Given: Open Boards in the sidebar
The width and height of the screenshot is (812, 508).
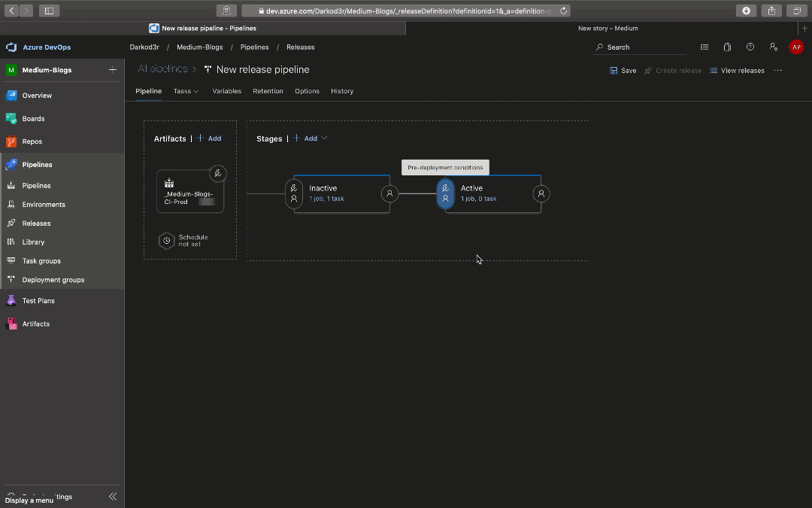Looking at the screenshot, I should pyautogui.click(x=33, y=119).
